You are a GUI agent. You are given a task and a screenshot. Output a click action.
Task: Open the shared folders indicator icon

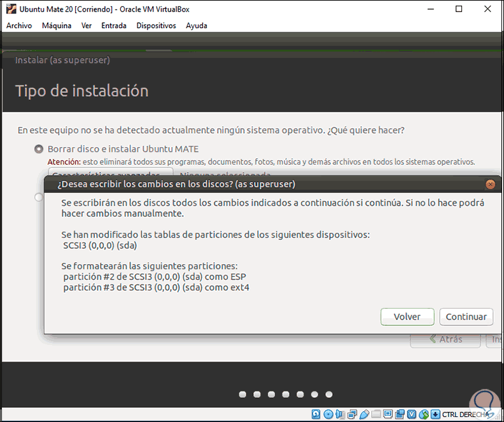tap(375, 414)
